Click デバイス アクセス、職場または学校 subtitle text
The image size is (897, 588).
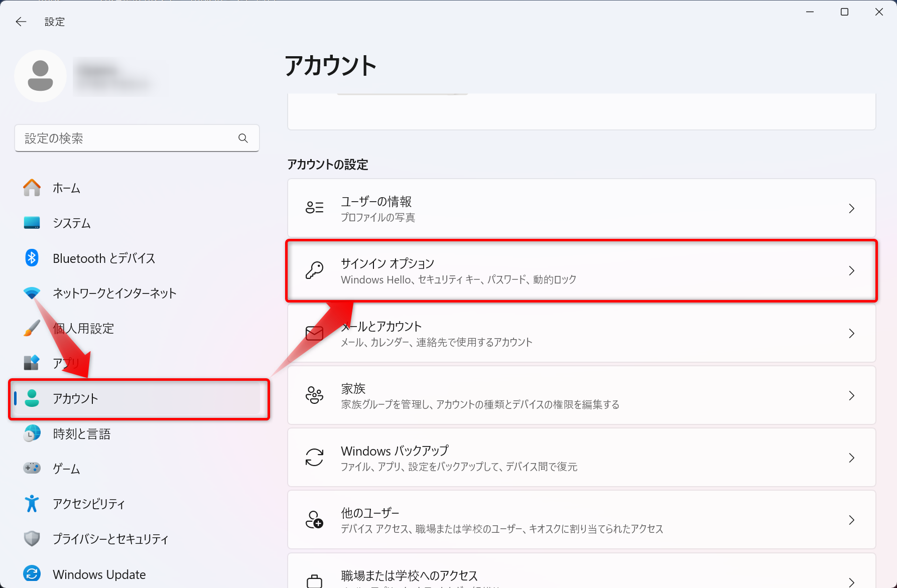tap(502, 529)
